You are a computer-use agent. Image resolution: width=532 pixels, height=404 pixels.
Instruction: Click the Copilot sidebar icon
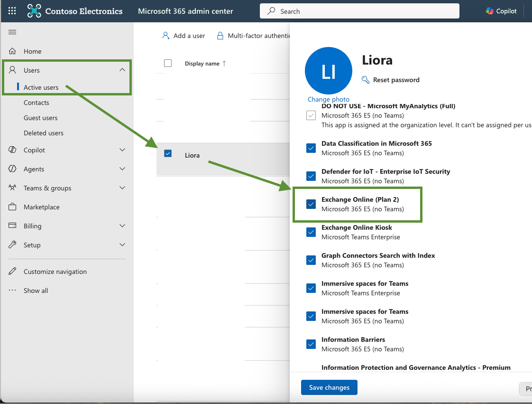pyautogui.click(x=12, y=150)
